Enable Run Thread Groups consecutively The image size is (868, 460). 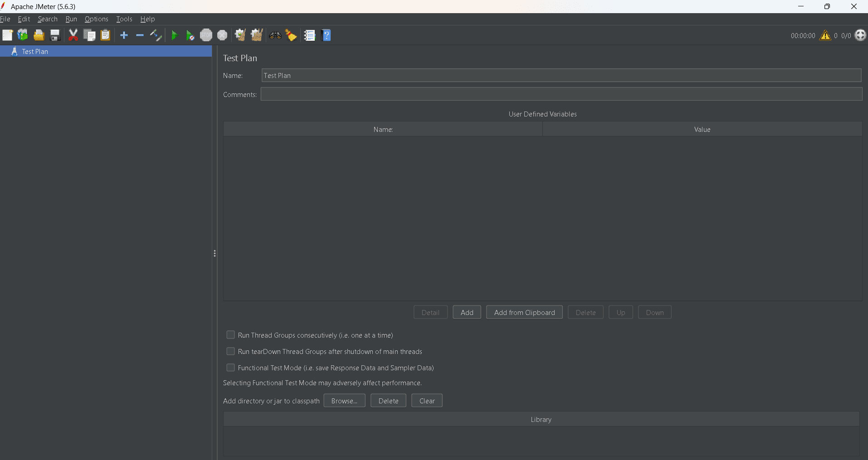[230, 334]
